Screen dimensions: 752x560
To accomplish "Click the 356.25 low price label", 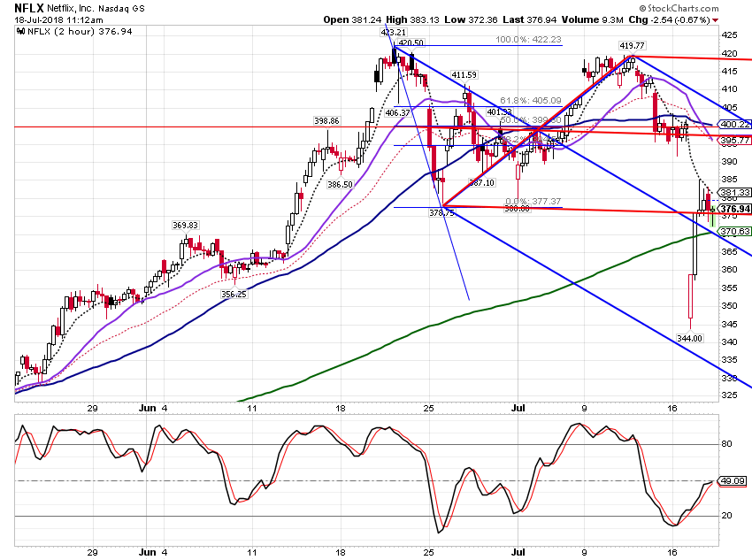I will click(x=234, y=294).
